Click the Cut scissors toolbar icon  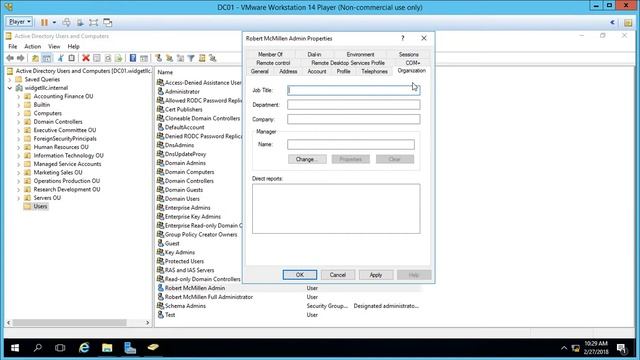[x=61, y=58]
